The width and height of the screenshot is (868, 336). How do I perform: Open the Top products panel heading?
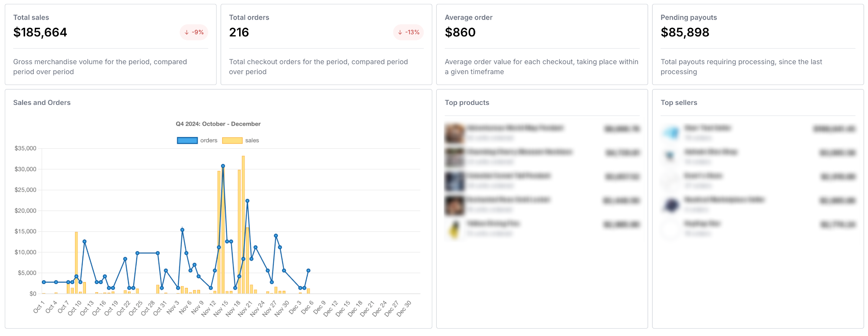pos(467,103)
